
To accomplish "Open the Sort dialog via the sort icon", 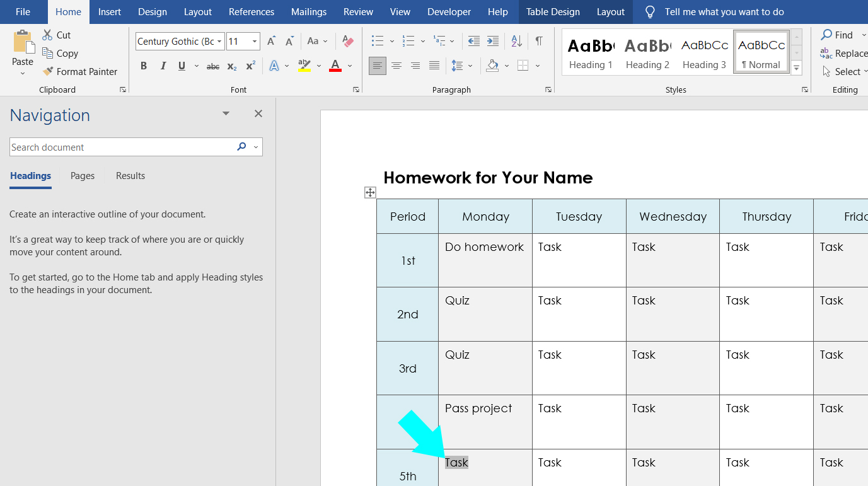I will pos(516,40).
